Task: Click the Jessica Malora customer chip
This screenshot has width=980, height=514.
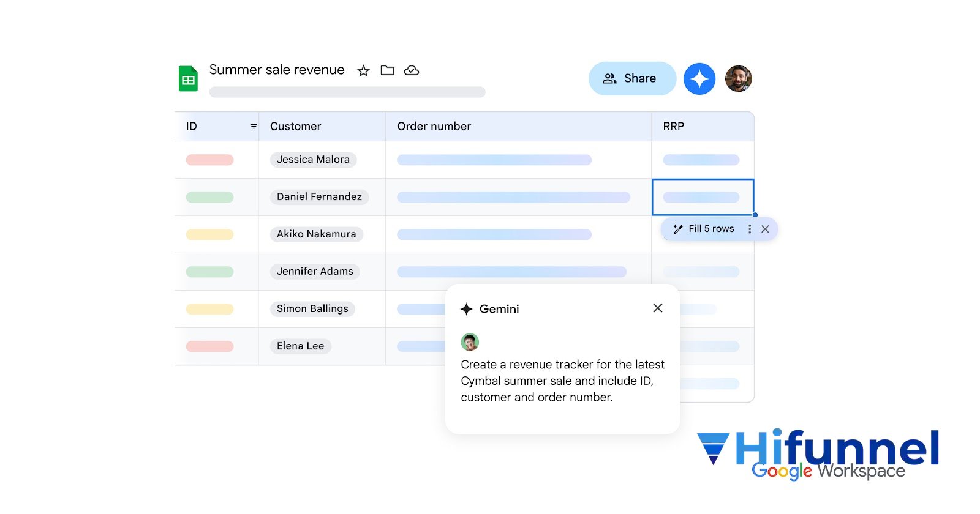Action: point(313,160)
